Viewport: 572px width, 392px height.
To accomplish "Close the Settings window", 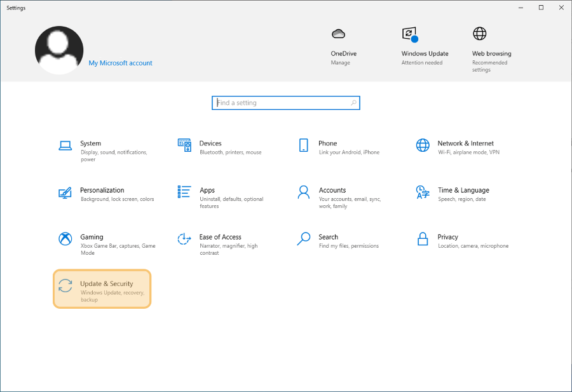I will (561, 8).
